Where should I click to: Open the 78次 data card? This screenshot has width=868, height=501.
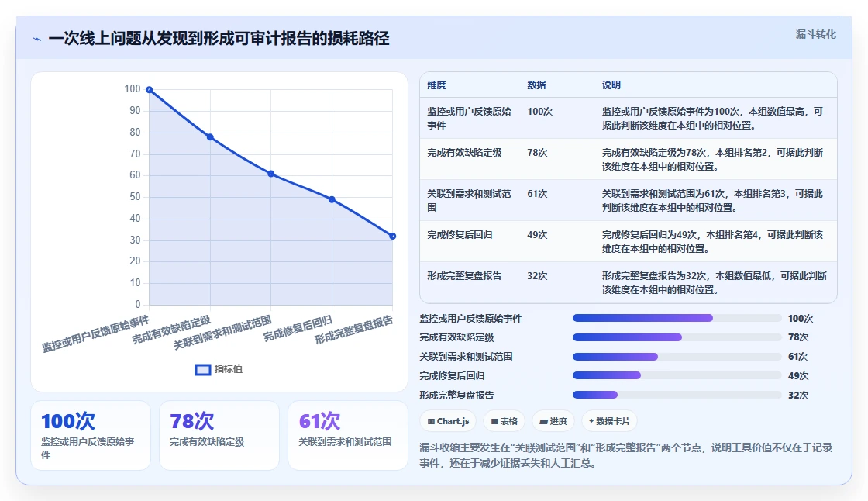tap(219, 436)
